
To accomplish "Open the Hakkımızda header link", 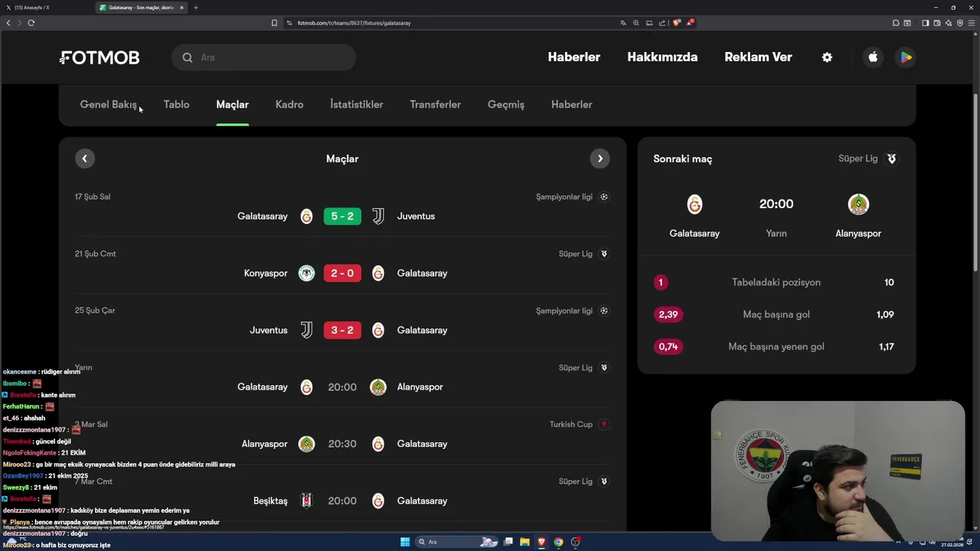I will point(662,57).
